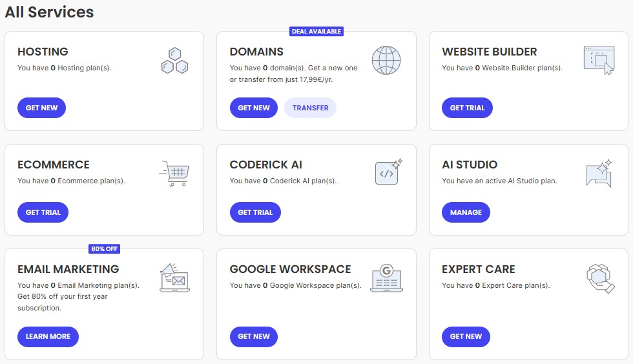Manage the AI Studio plan

click(466, 212)
